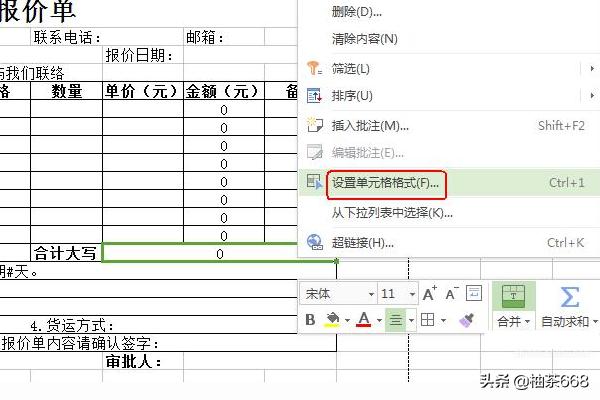Image resolution: width=600 pixels, height=400 pixels.
Task: Click the wrap text icon
Action: 476,294
